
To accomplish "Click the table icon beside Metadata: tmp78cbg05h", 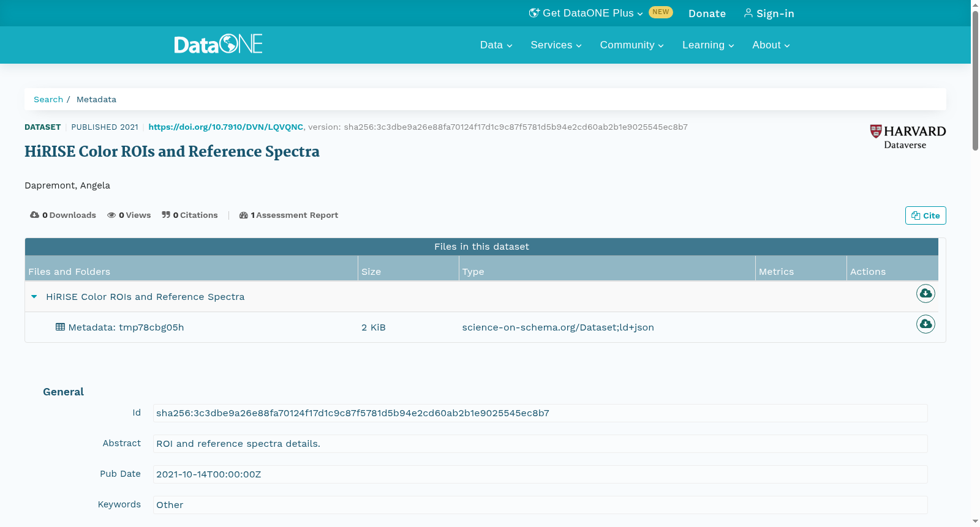I will tap(60, 327).
